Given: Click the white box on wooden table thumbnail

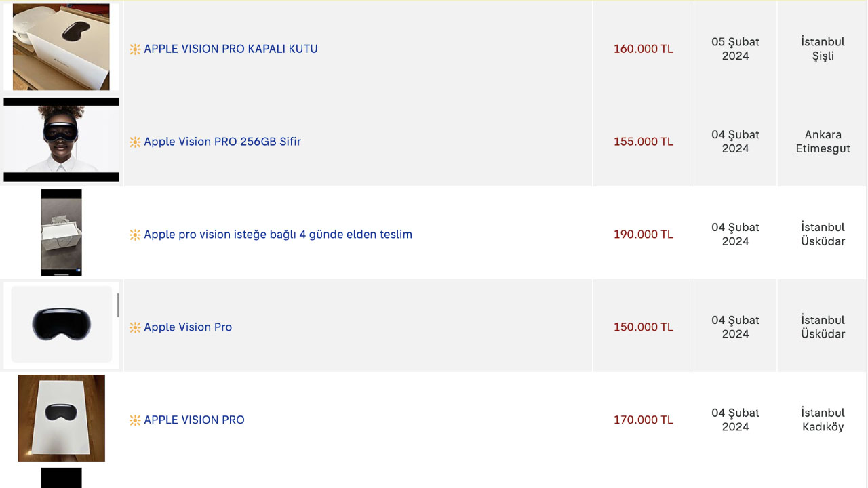Looking at the screenshot, I should click(61, 418).
